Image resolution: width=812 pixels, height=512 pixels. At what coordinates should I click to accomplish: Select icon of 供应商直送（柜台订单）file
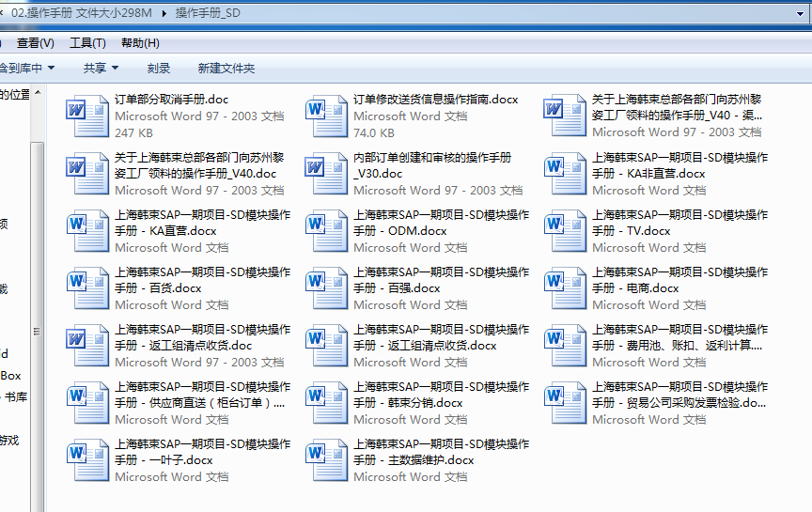(x=87, y=403)
